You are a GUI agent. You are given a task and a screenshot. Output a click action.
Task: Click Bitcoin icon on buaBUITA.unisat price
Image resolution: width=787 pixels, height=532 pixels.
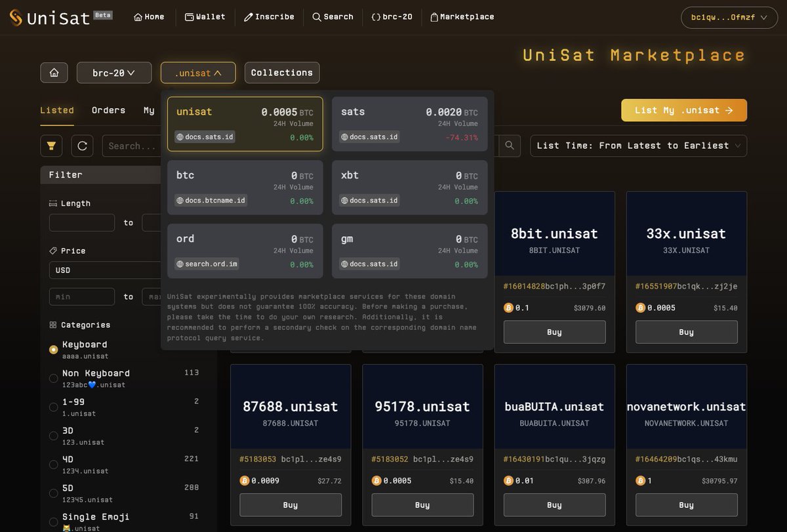[x=508, y=481]
